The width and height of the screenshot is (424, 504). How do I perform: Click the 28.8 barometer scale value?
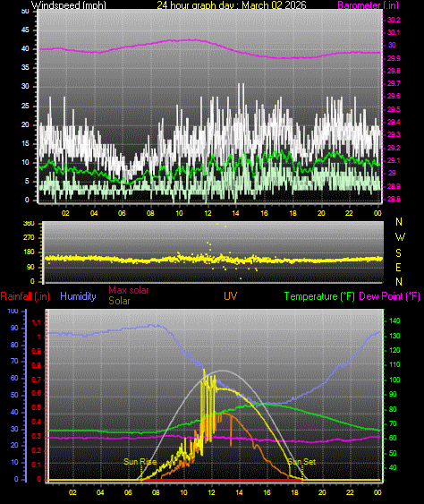[x=394, y=200]
